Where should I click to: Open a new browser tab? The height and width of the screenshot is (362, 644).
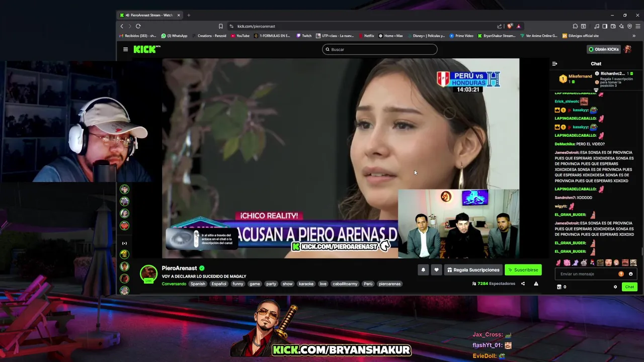(189, 15)
